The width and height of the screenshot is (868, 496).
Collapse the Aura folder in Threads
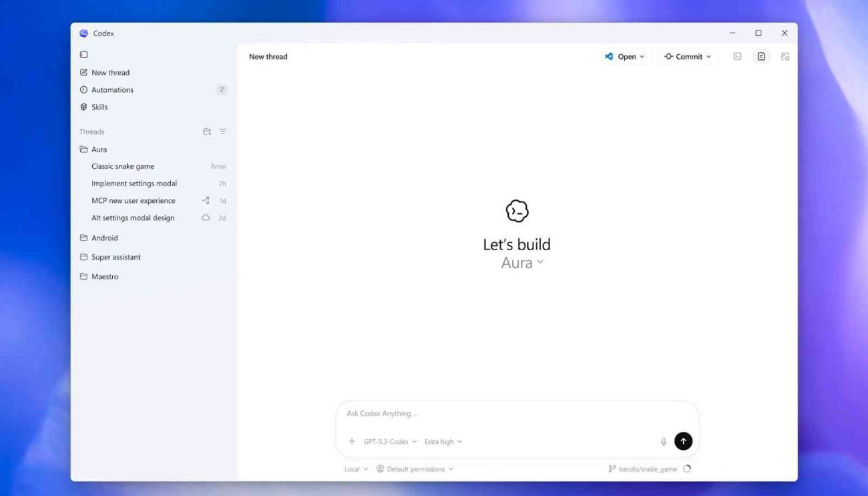tap(99, 150)
